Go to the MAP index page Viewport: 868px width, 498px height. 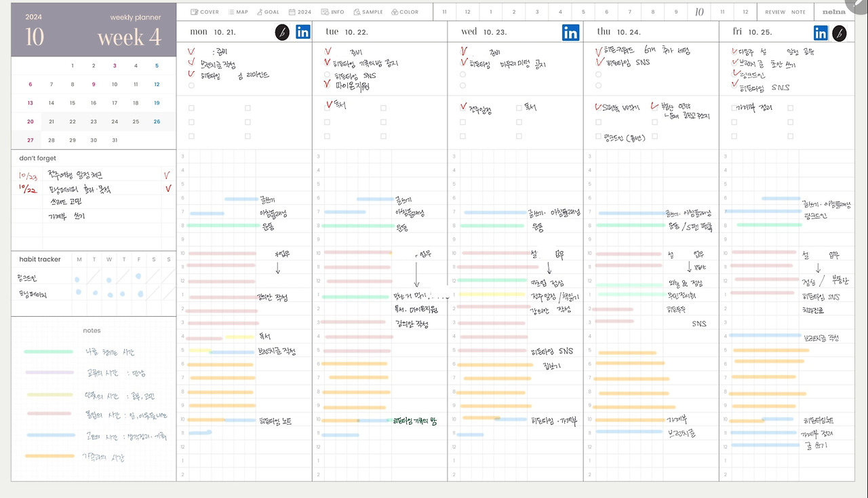pyautogui.click(x=238, y=12)
